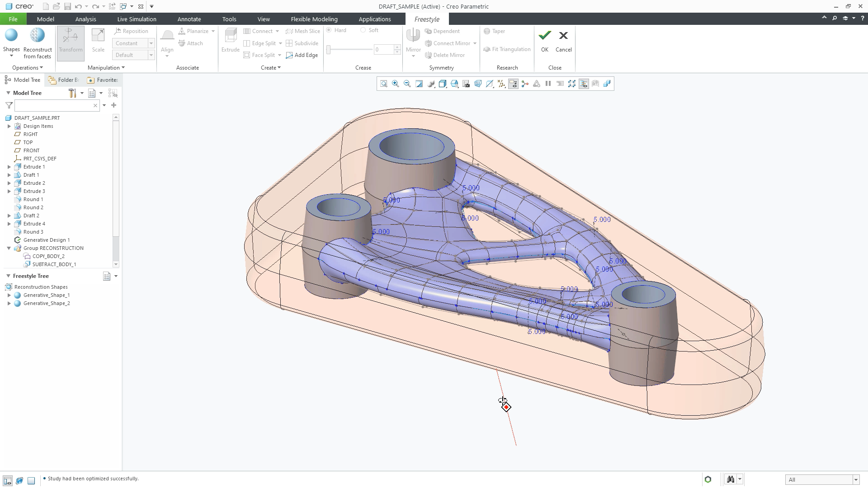Expand Generative_Shape_1 in Freestyle Tree
The height and width of the screenshot is (488, 868).
click(9, 295)
